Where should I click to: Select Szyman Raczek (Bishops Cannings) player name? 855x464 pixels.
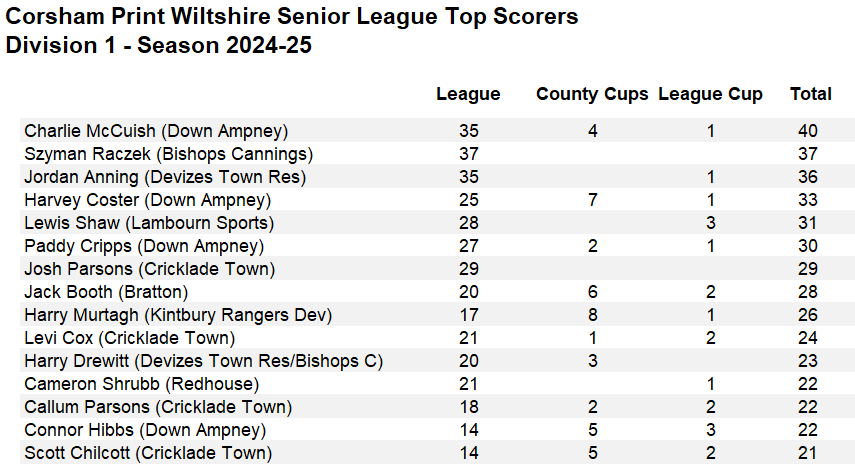coord(168,154)
